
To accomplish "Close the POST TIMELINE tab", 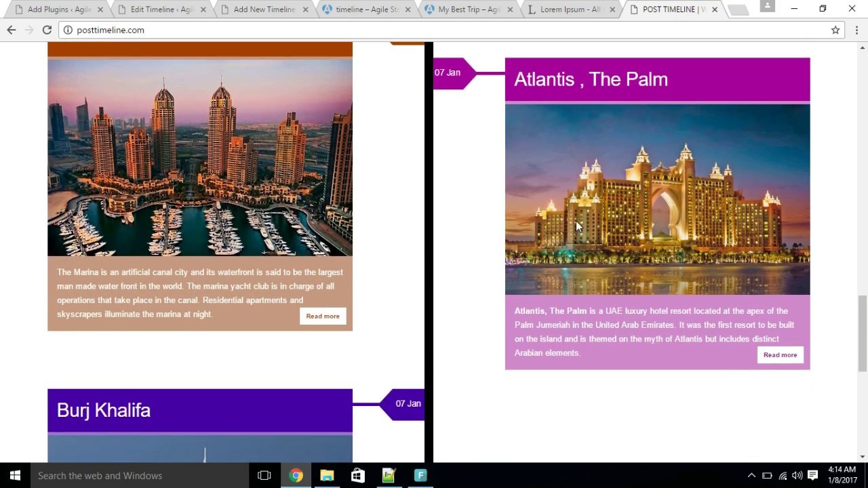I will point(715,9).
